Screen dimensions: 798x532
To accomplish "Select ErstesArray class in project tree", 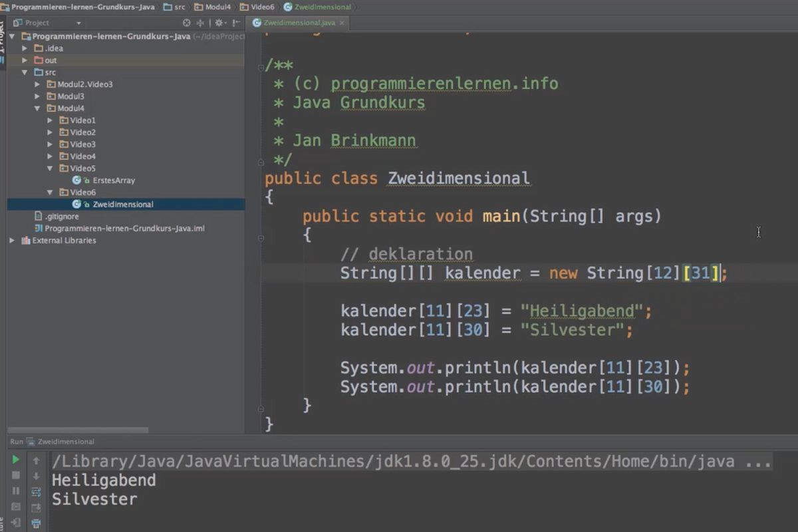I will pyautogui.click(x=114, y=180).
